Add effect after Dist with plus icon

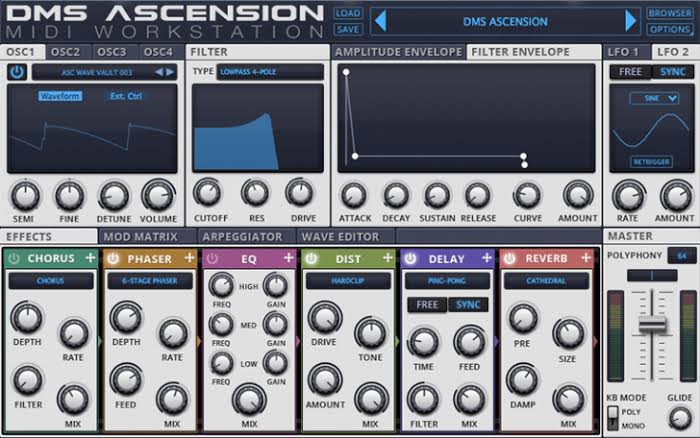click(x=388, y=258)
